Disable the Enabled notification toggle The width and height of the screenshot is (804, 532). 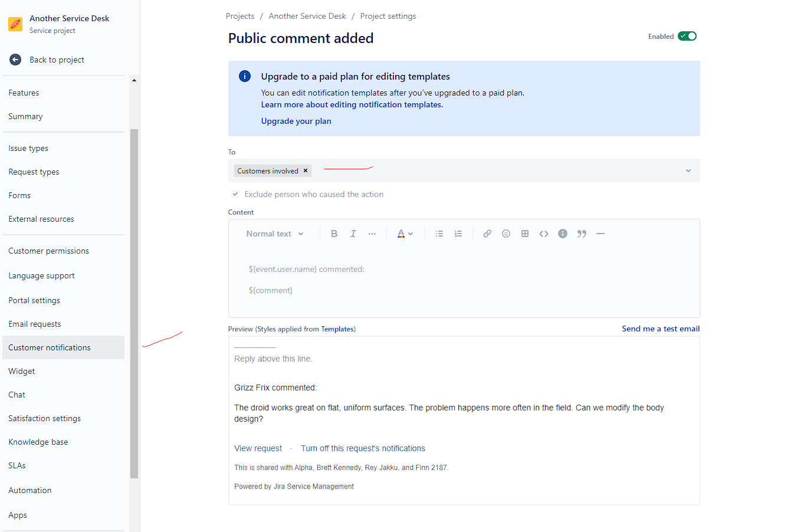(x=687, y=36)
